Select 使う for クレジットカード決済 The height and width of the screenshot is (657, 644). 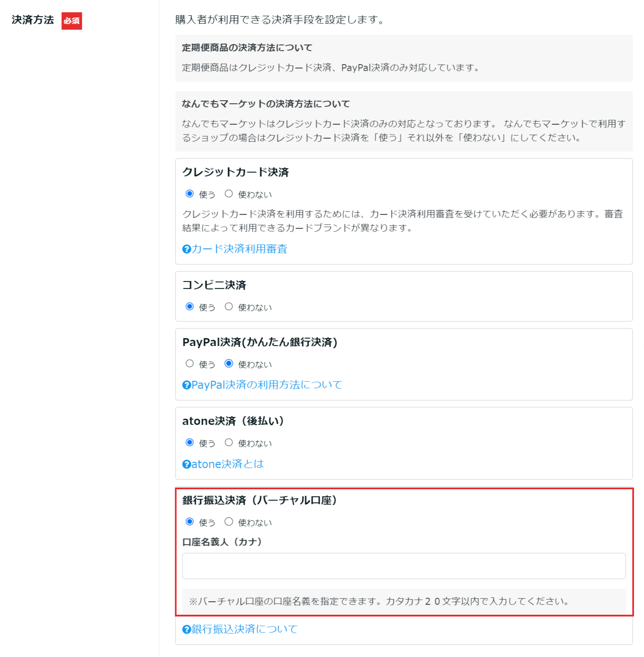[x=190, y=194]
